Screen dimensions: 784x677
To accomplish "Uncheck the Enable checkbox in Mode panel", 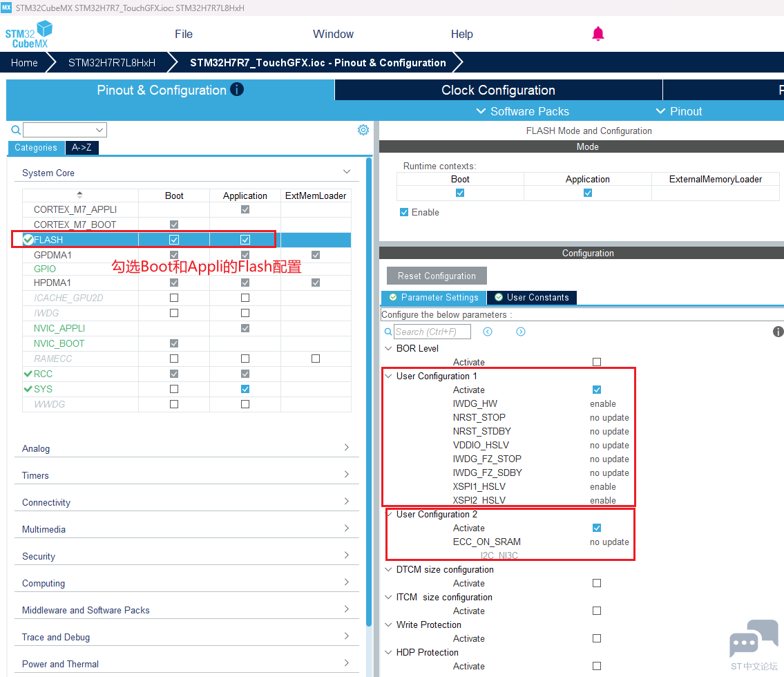I will pos(404,212).
